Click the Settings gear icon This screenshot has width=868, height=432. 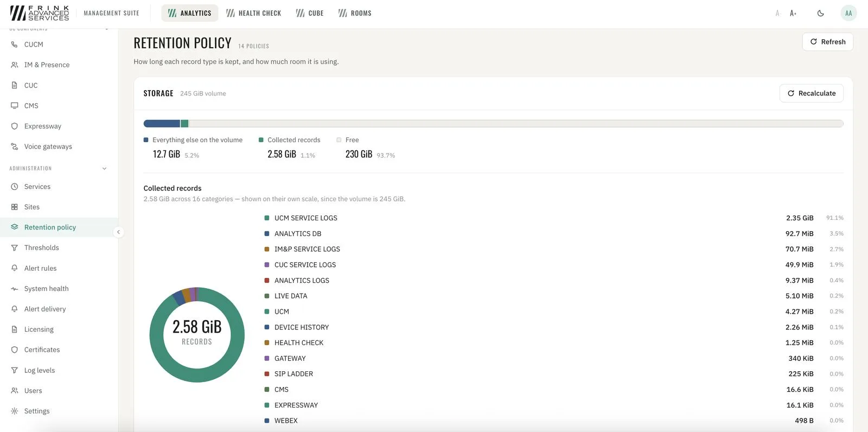point(15,411)
